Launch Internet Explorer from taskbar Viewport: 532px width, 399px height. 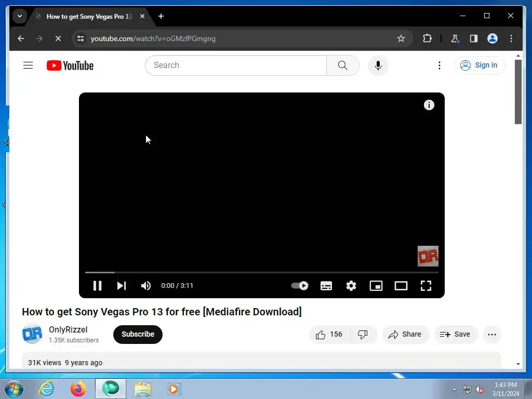(46, 389)
